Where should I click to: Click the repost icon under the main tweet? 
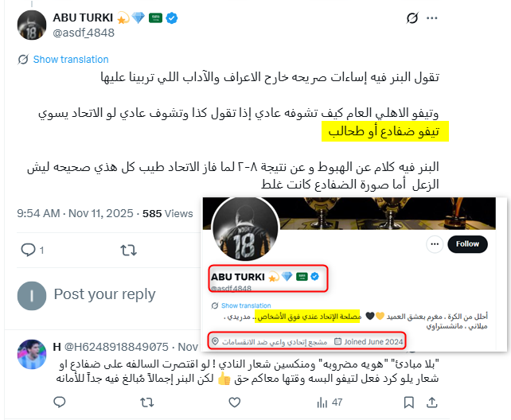click(x=128, y=250)
